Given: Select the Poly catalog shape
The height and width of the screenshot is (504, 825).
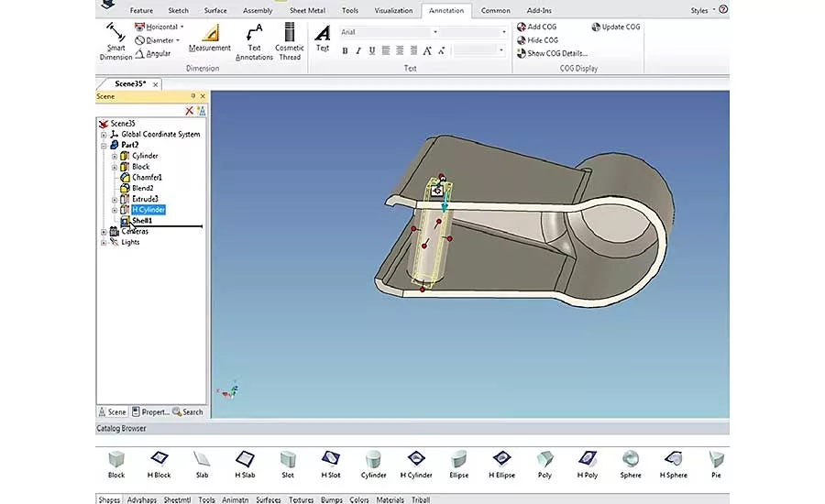Looking at the screenshot, I should (x=544, y=465).
